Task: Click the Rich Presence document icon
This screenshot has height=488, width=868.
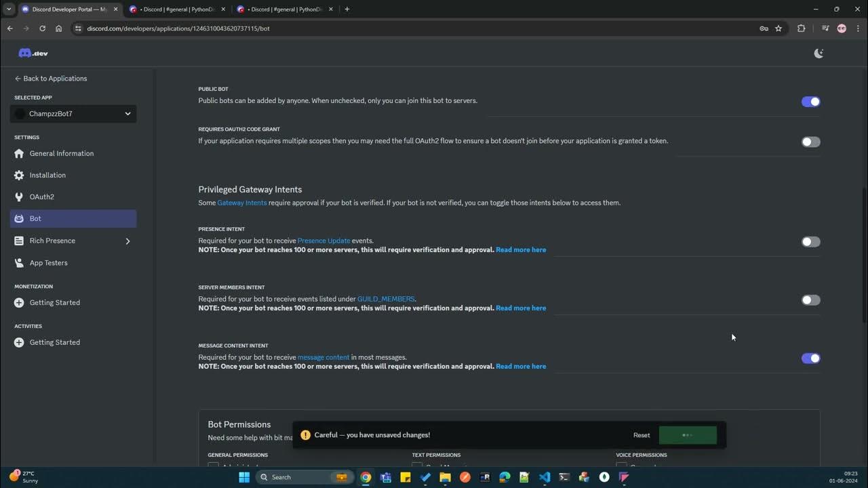Action: click(19, 241)
